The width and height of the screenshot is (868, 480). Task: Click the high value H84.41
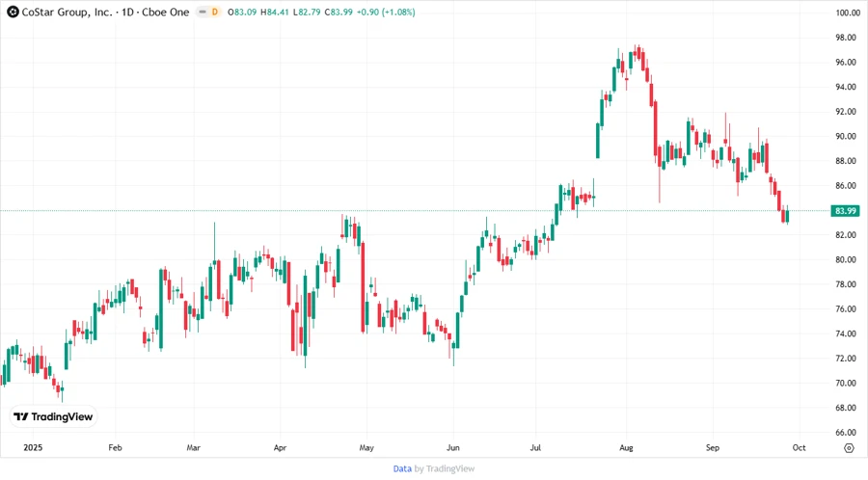[x=274, y=12]
